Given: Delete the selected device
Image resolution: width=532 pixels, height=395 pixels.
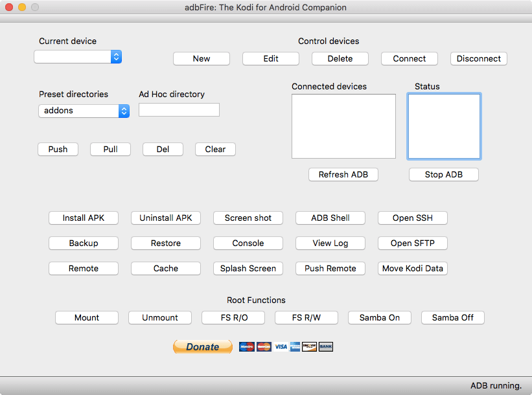Looking at the screenshot, I should pos(340,59).
